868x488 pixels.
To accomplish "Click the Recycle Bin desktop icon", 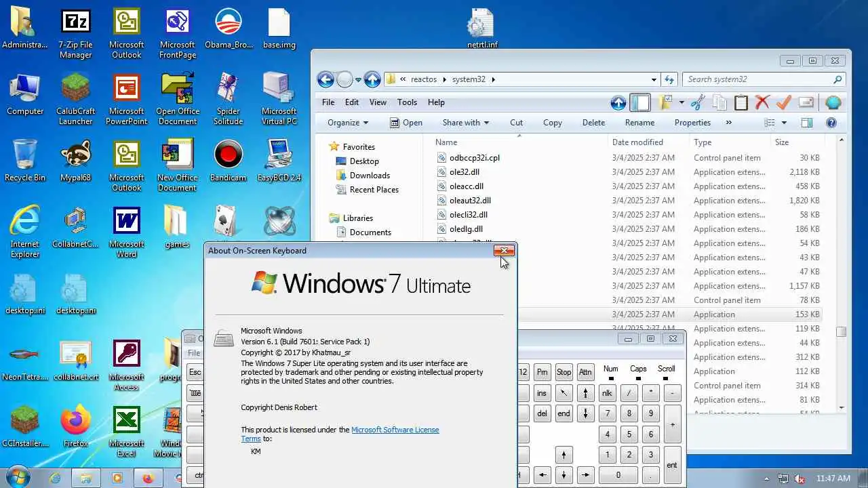I will coord(25,161).
